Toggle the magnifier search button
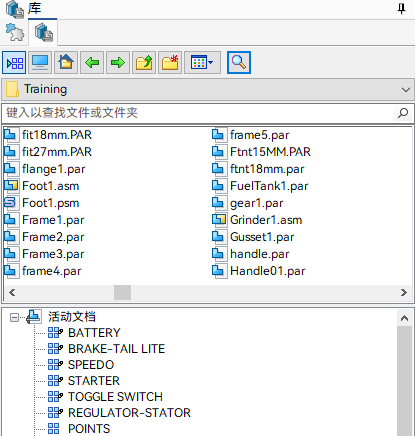Viewport: 415px width, 436px height. click(239, 63)
